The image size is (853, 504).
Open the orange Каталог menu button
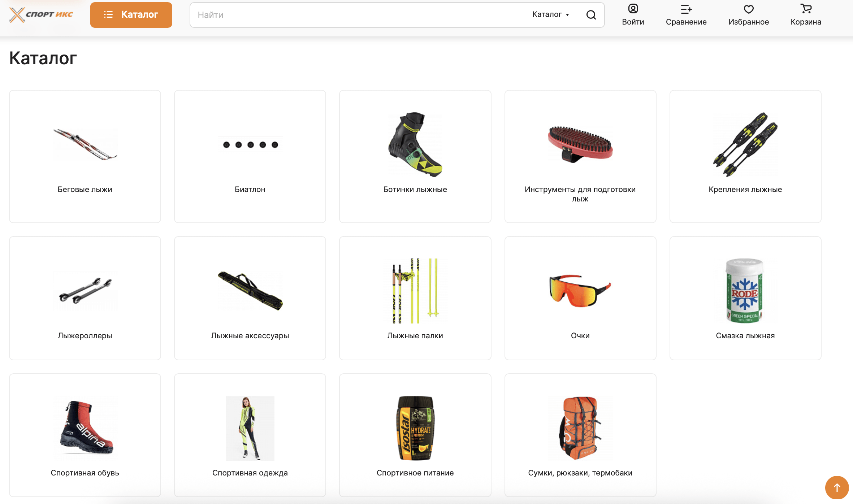[131, 15]
